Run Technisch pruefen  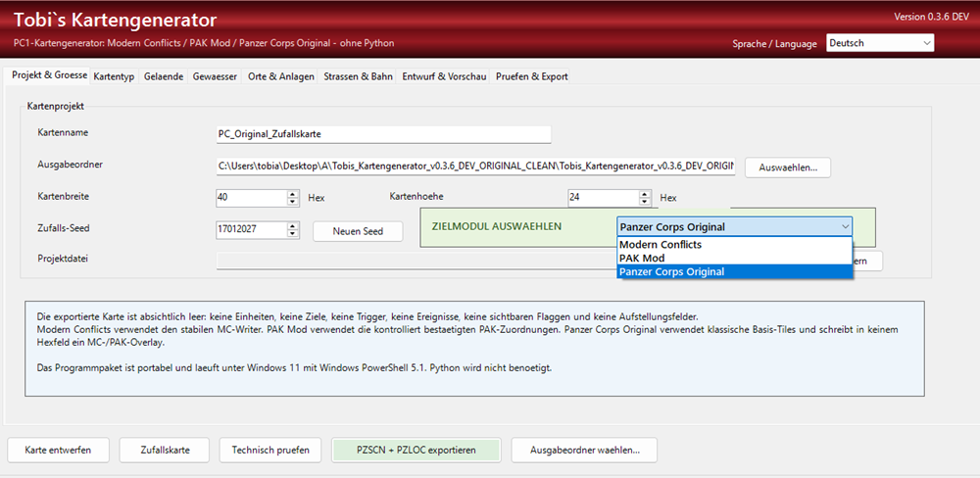click(x=270, y=450)
